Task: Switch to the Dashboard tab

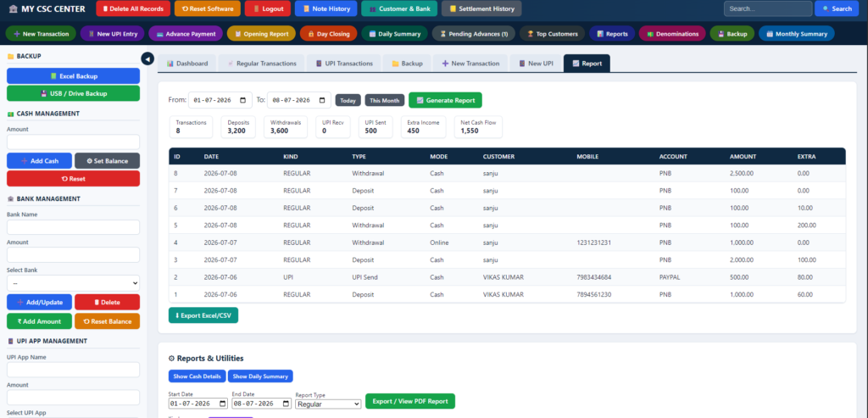Action: click(187, 64)
